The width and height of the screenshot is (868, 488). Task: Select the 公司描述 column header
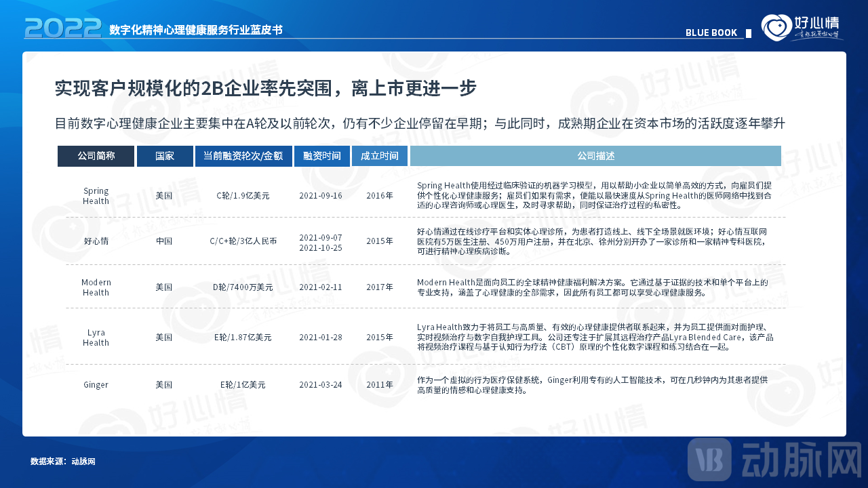(597, 155)
